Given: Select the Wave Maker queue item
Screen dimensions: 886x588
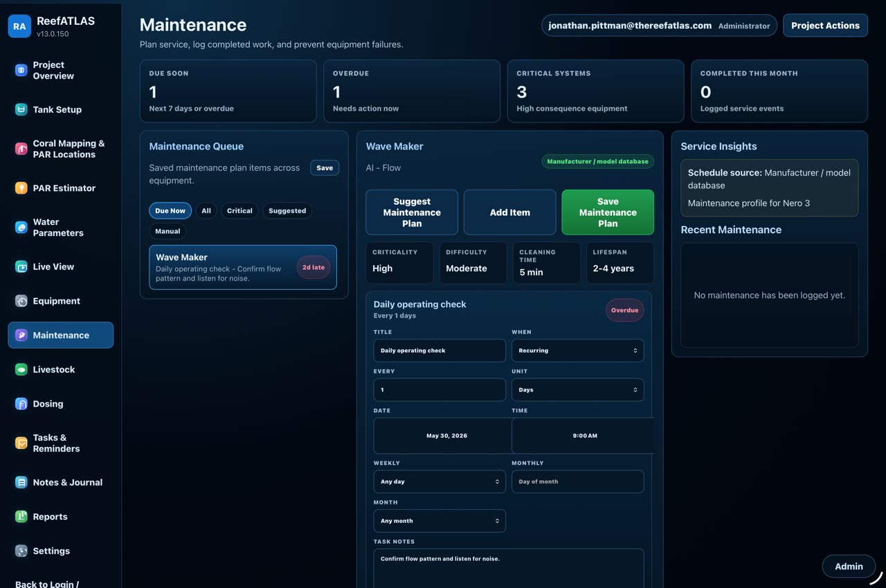Looking at the screenshot, I should pyautogui.click(x=243, y=267).
